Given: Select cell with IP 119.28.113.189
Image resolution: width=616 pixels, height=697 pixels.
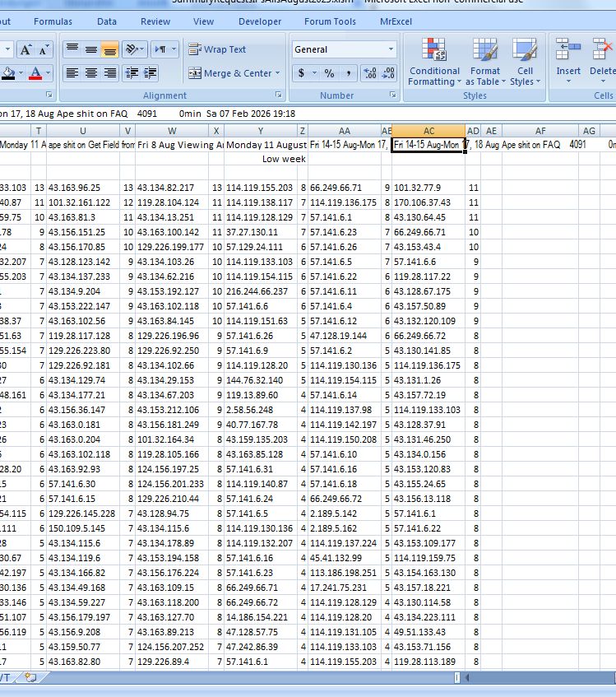Looking at the screenshot, I should click(x=428, y=662).
